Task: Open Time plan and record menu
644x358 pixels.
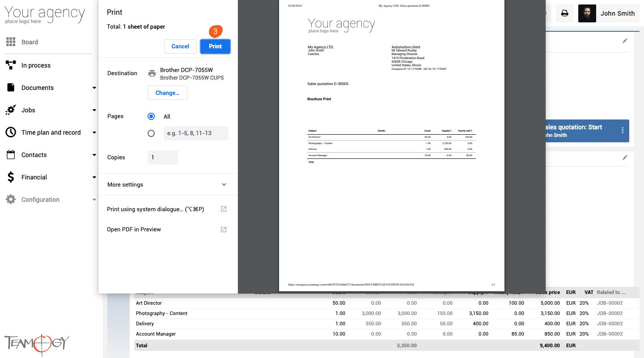Action: (x=51, y=132)
